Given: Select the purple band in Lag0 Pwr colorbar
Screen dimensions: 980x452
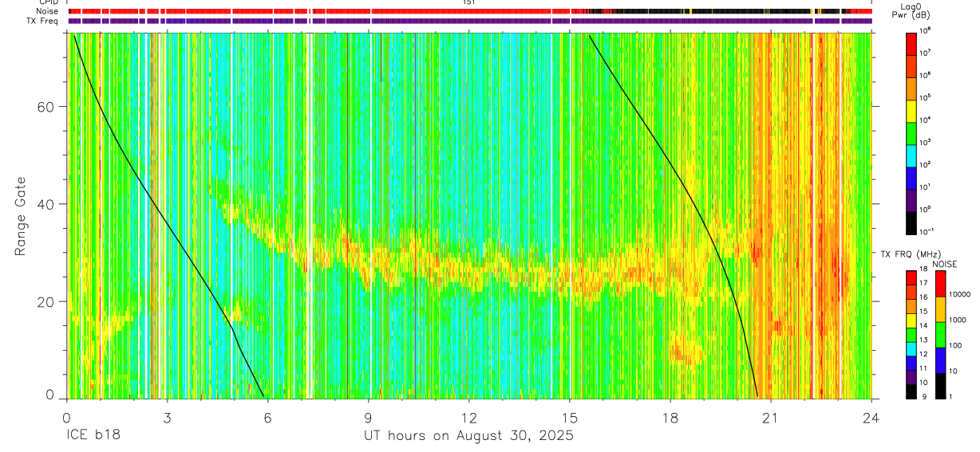Looking at the screenshot, I should [911, 199].
